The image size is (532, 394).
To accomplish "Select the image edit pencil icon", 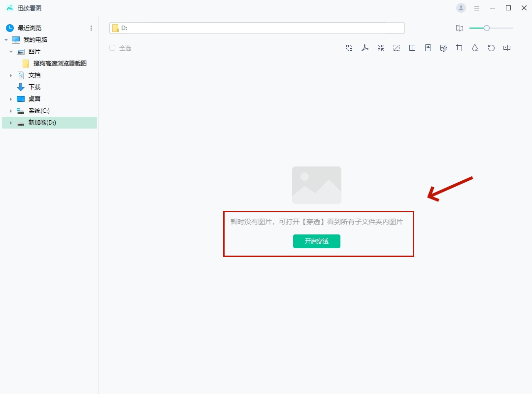I will [x=444, y=48].
